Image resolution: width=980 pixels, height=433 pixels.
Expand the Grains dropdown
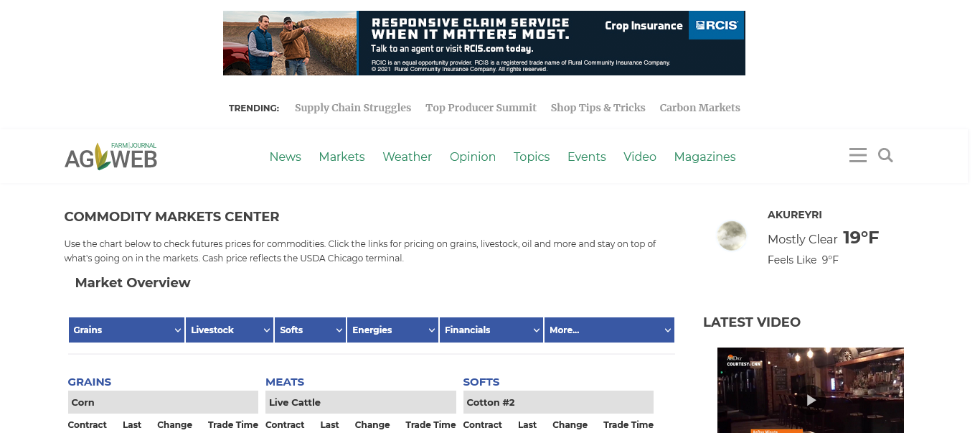point(127,330)
